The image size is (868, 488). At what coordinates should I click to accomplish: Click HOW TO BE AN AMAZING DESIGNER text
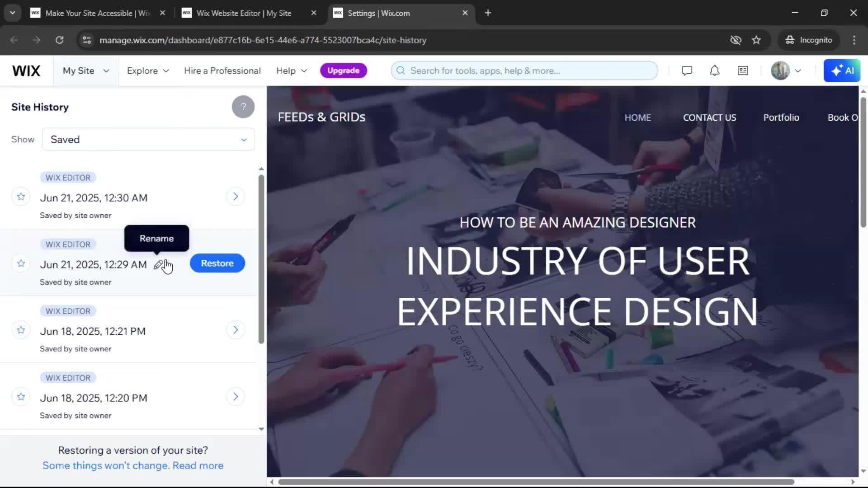[x=577, y=223]
